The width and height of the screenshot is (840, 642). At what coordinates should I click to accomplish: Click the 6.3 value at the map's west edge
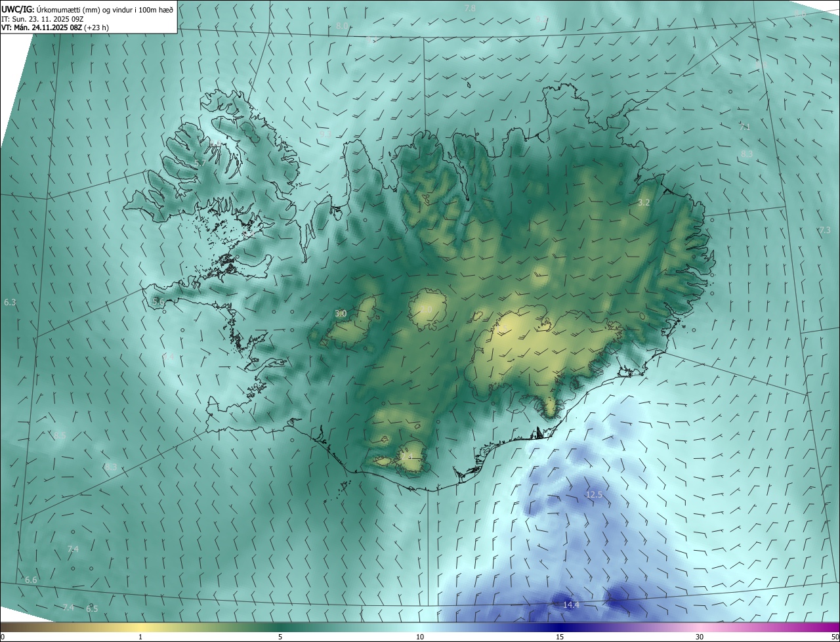[10, 302]
